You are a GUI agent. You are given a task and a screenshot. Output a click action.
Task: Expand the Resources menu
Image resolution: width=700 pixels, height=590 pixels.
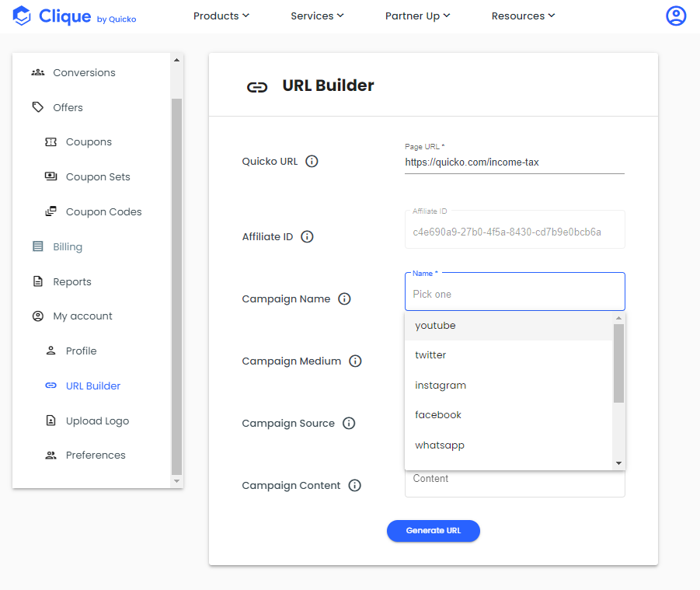523,16
